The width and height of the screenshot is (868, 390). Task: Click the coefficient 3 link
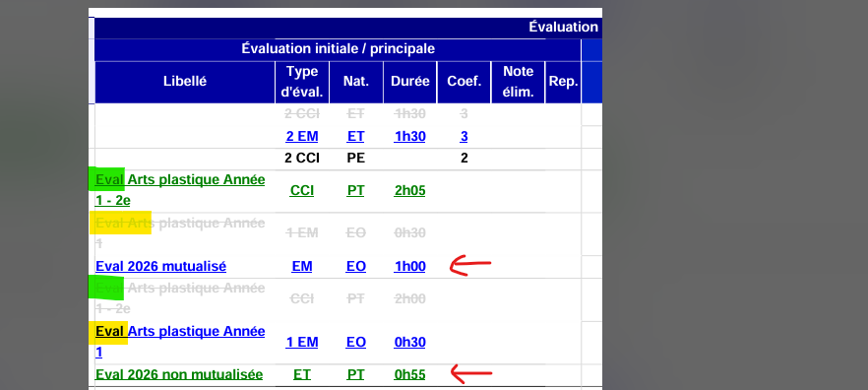tap(464, 136)
